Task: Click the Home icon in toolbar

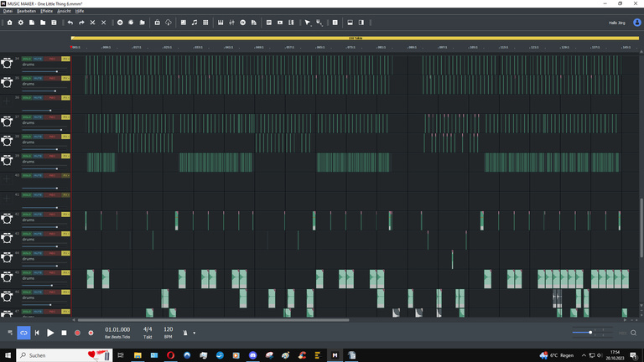Action: 9,23
